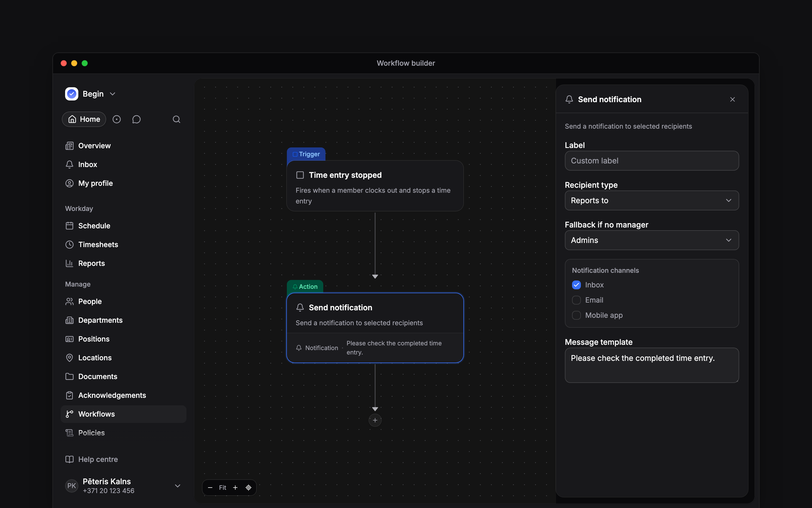Image resolution: width=812 pixels, height=508 pixels.
Task: Open Documents in sidebar
Action: click(124, 377)
